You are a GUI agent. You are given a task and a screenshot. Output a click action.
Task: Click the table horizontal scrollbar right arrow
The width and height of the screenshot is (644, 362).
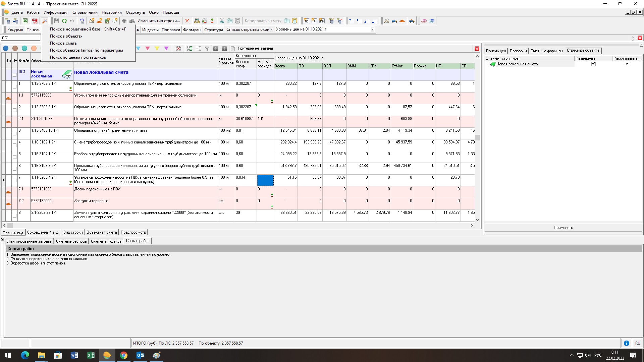click(x=472, y=226)
